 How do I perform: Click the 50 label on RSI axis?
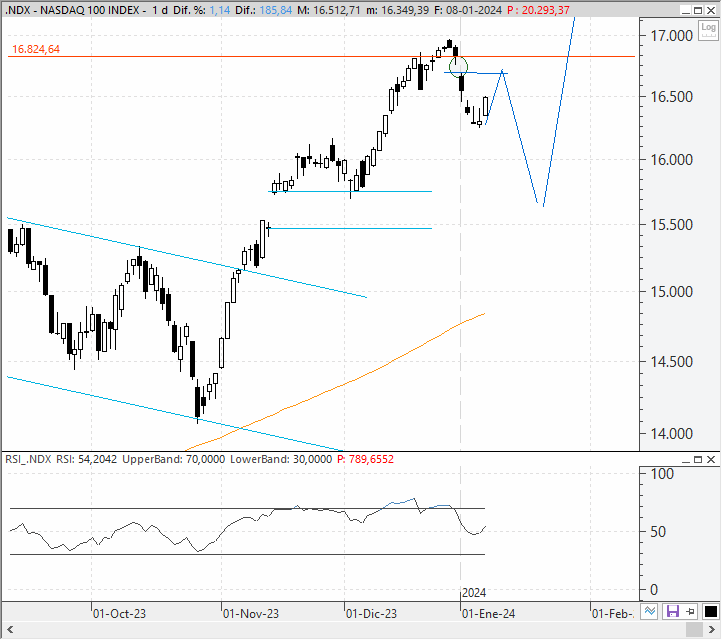click(658, 532)
